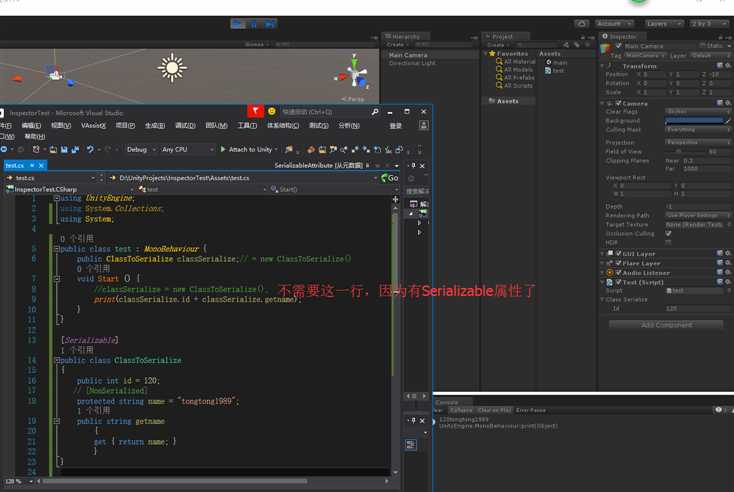Click the save file disk icon
Viewport: 734px width, 492px height.
point(64,150)
